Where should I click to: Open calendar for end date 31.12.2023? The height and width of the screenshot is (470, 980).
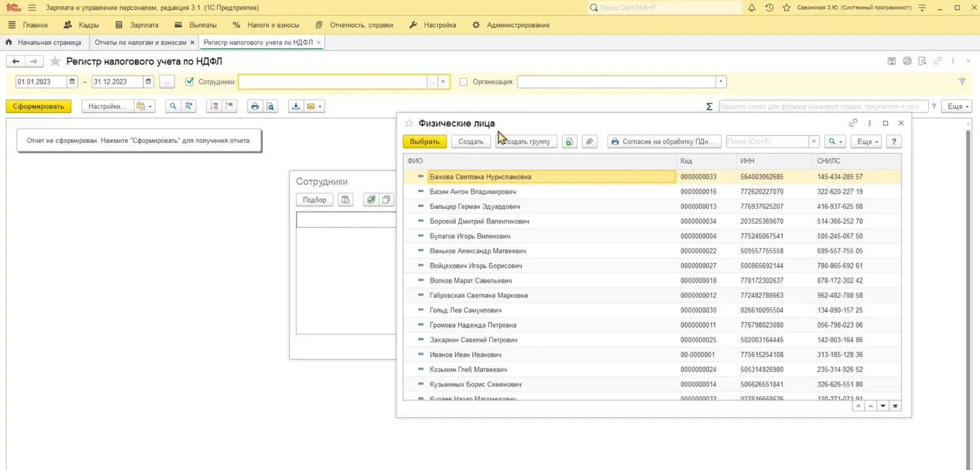click(x=149, y=82)
